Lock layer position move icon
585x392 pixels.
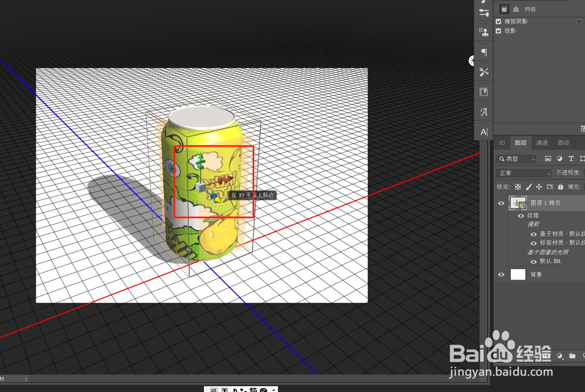[x=539, y=187]
